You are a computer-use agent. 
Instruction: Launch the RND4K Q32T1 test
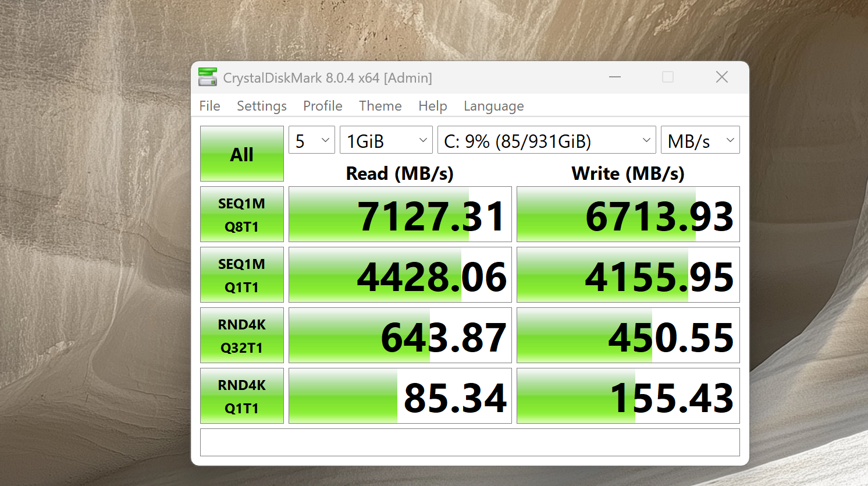point(242,335)
